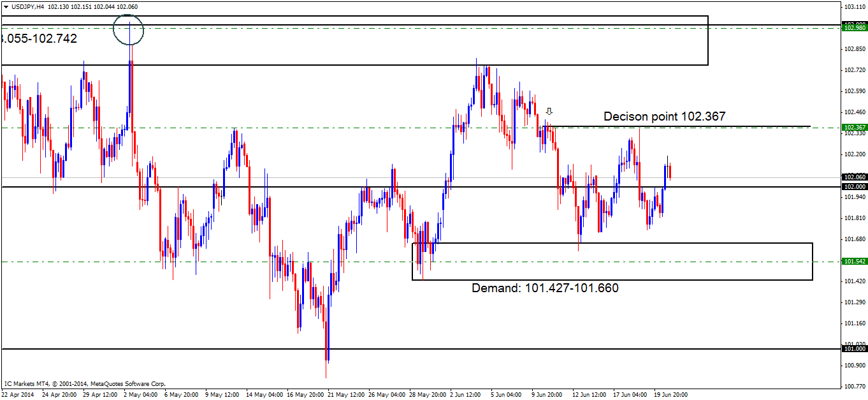Select the OHLC values 102.130 102.151 102.044 102.060
The height and width of the screenshot is (400, 868).
[92, 6]
